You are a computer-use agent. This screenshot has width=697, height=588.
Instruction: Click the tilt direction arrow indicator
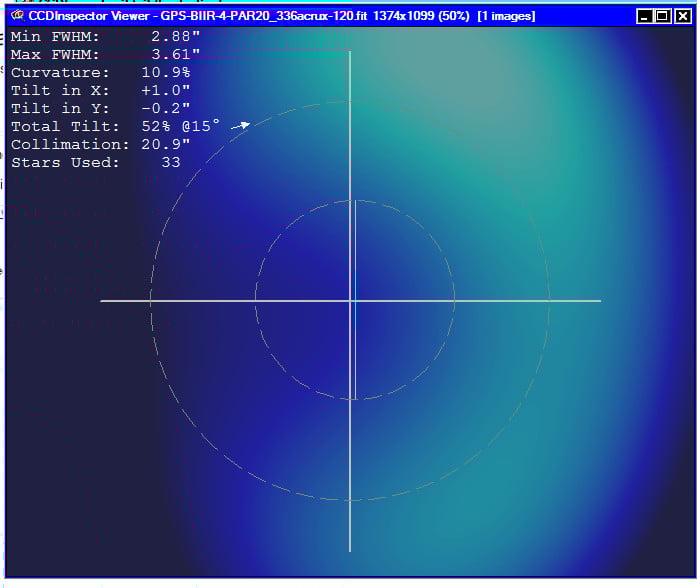(240, 126)
